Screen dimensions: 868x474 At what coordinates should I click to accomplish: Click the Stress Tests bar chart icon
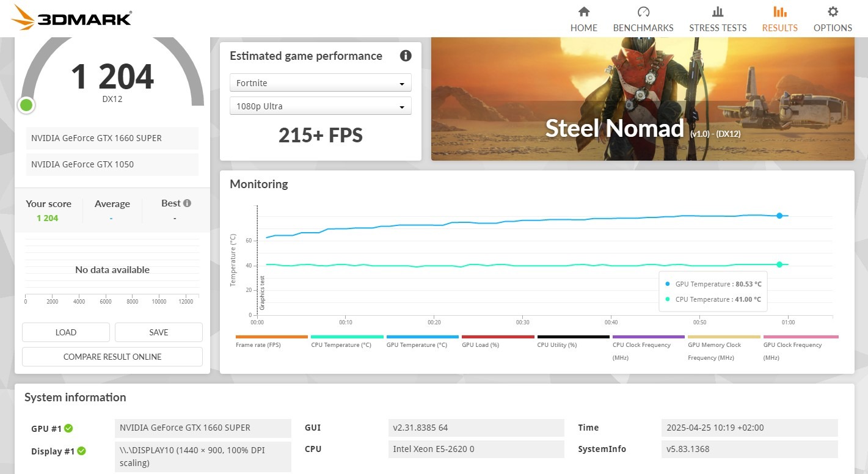point(718,12)
